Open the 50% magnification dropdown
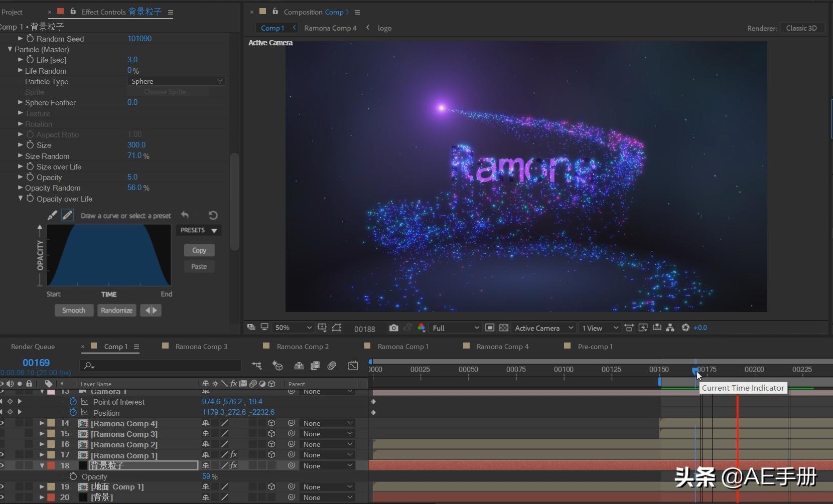 tap(293, 328)
